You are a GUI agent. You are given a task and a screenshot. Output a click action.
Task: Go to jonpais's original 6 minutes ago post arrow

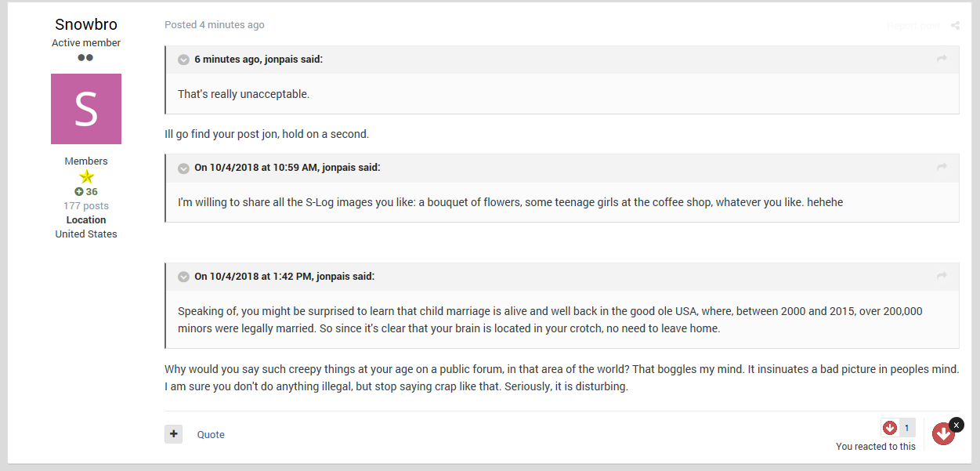942,59
